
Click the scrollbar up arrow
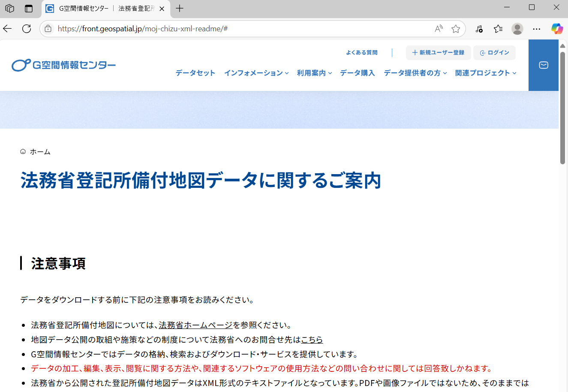point(562,45)
